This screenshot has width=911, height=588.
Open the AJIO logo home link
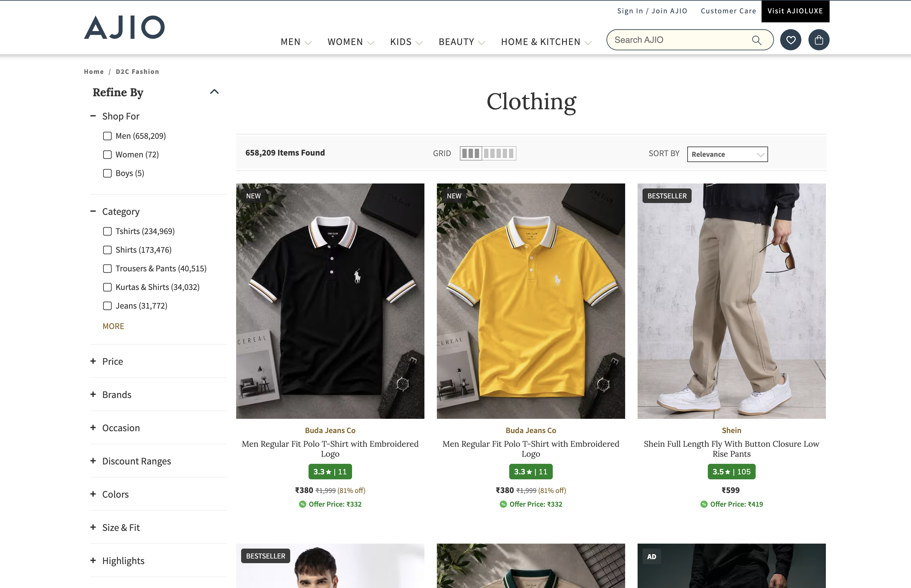click(x=124, y=27)
